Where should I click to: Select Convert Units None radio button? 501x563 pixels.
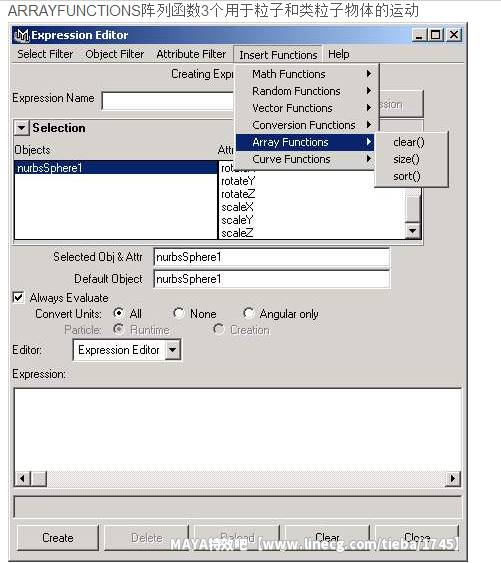pyautogui.click(x=179, y=313)
